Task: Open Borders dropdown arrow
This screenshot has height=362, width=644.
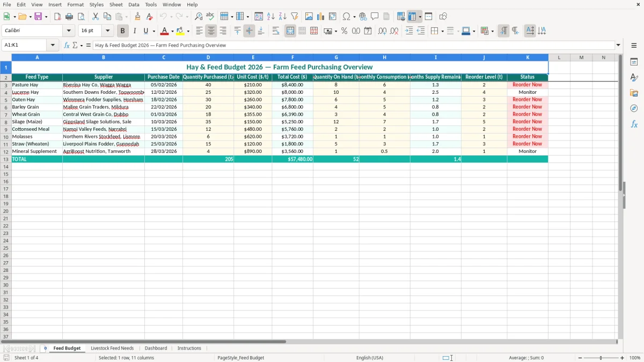Action: pos(442,31)
